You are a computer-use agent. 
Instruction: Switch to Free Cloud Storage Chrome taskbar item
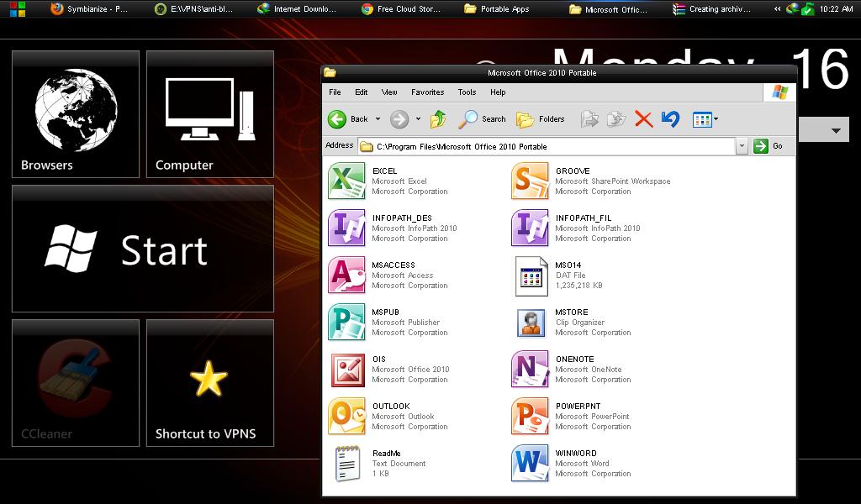(401, 8)
